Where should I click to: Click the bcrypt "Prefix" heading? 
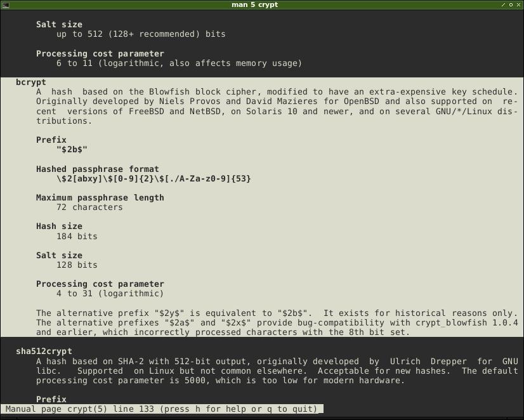click(x=51, y=140)
